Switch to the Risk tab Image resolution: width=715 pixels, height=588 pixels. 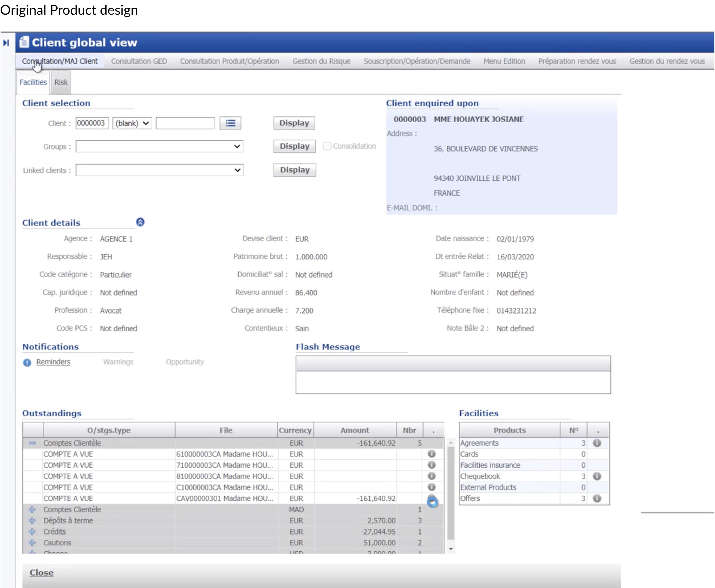coord(61,82)
